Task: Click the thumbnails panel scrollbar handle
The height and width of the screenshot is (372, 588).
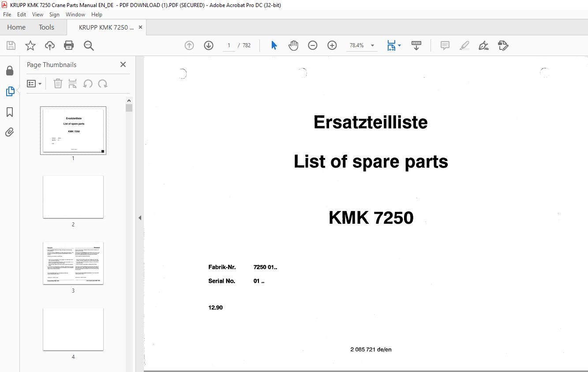Action: [x=129, y=108]
